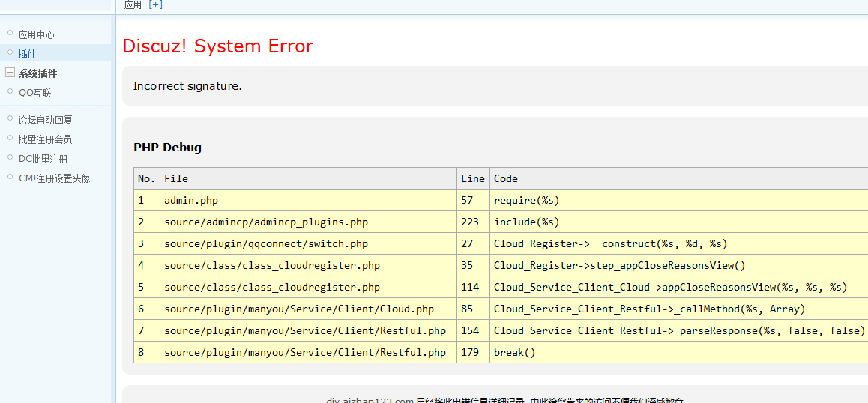Click the 系统插件 section heading
The height and width of the screenshot is (403, 868).
pos(37,73)
